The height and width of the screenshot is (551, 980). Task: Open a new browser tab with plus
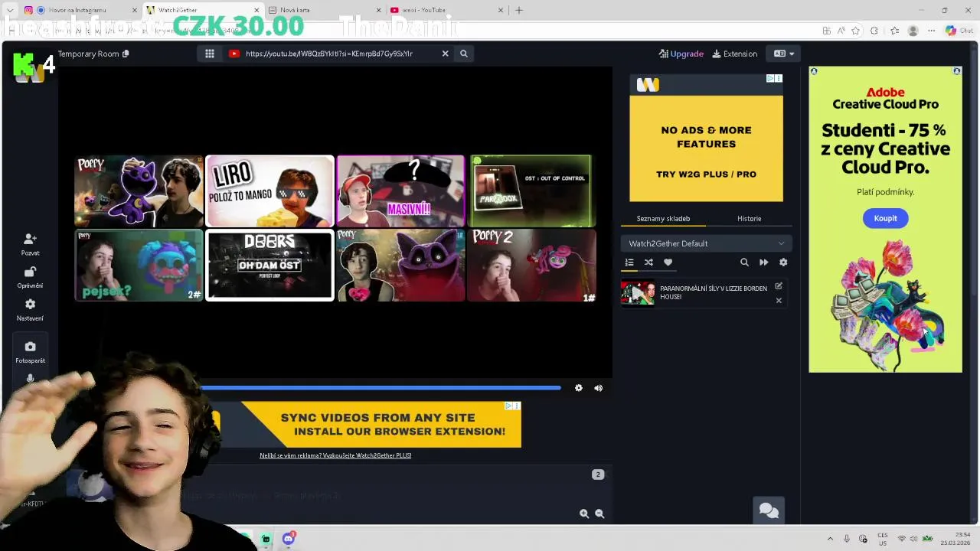[x=519, y=10]
